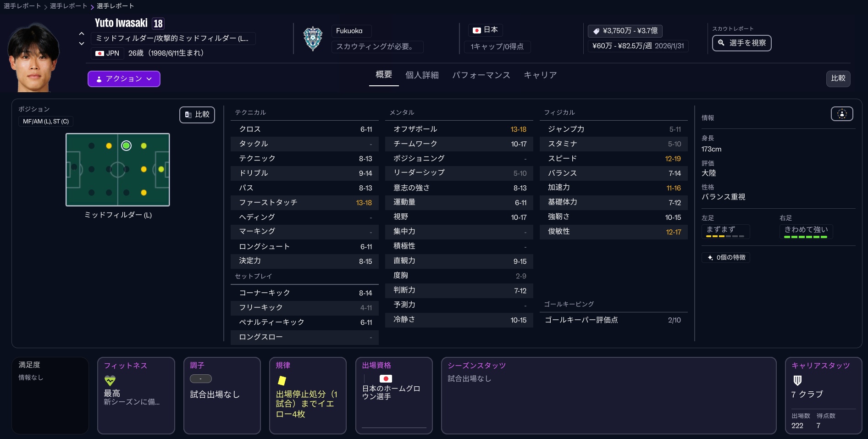
Task: Click the Japan flag in 出場資格 card
Action: click(386, 378)
